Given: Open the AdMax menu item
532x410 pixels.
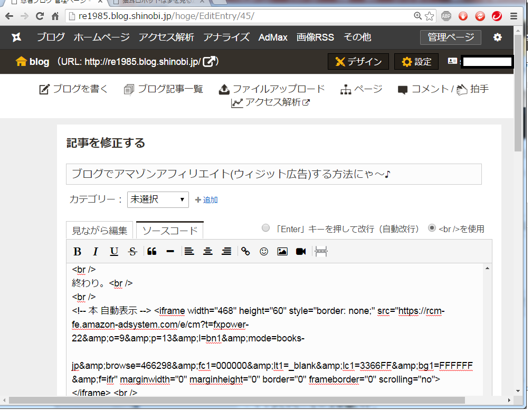Looking at the screenshot, I should coord(273,37).
